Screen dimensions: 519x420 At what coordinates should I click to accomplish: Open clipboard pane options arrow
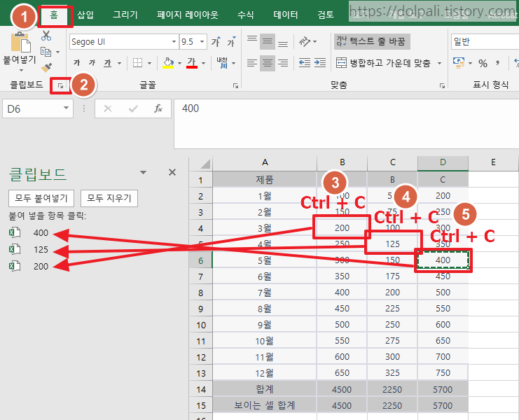[x=143, y=172]
